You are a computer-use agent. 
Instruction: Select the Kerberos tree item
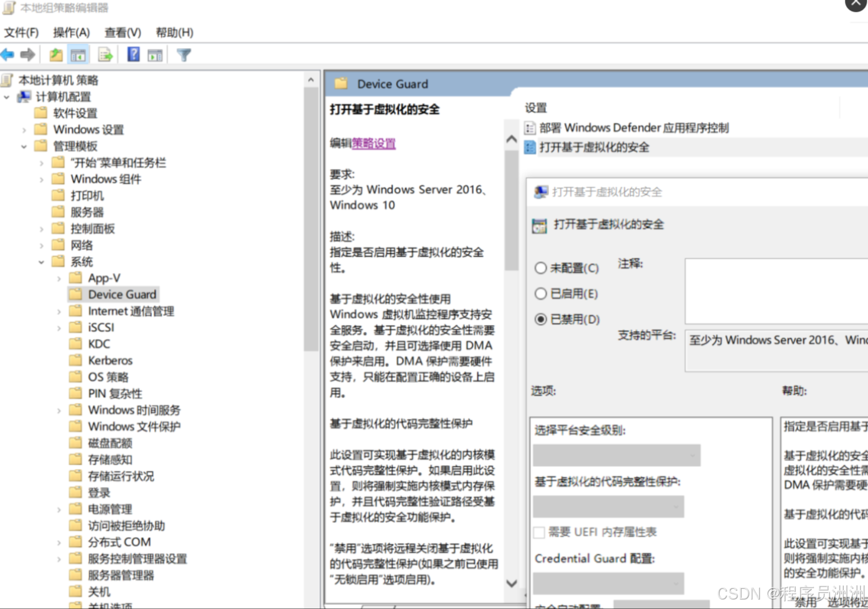pyautogui.click(x=110, y=360)
